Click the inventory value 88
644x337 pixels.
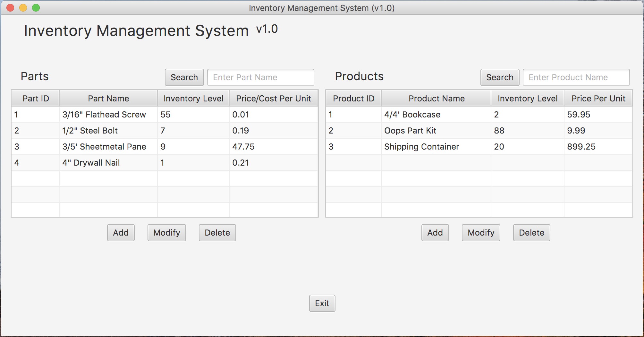click(x=528, y=131)
